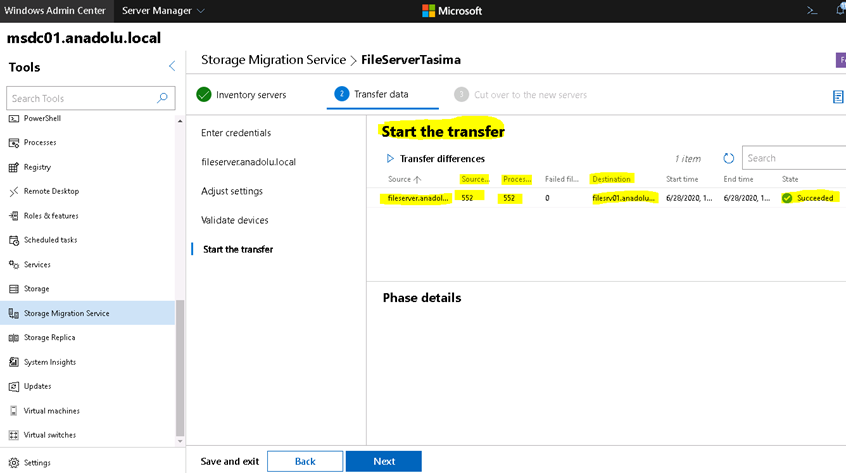Click the Source... files column header

click(475, 179)
